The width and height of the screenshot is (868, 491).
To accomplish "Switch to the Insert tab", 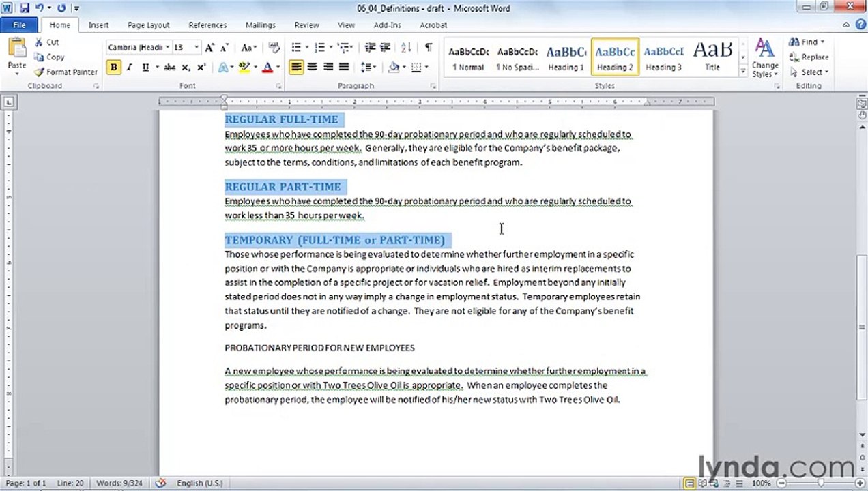I will 98,25.
